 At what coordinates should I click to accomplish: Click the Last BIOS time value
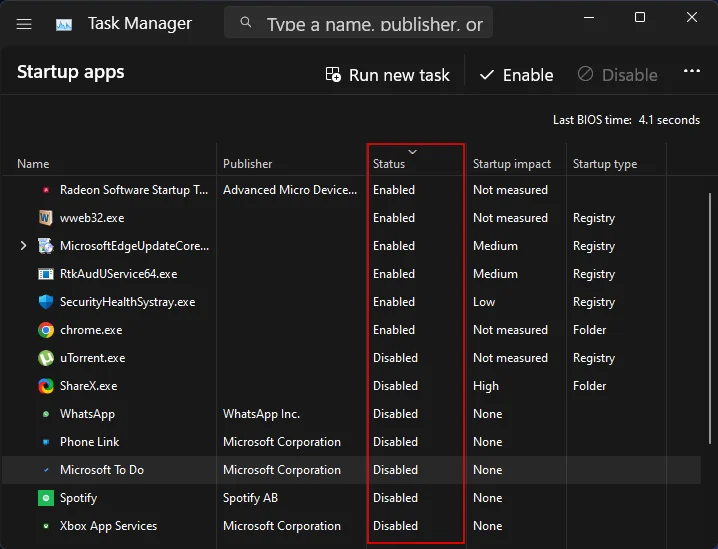(x=669, y=120)
